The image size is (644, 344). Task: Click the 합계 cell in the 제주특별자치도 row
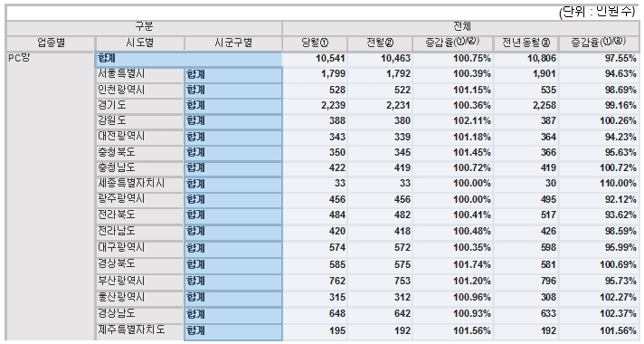233,331
